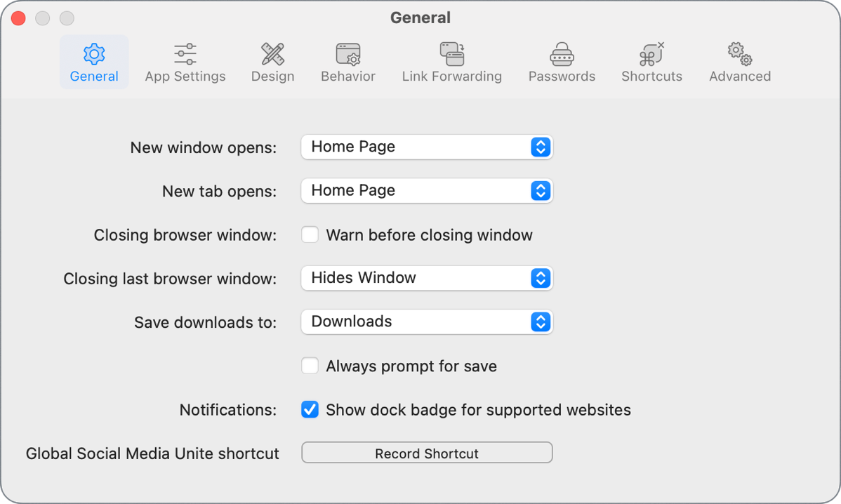Screen dimensions: 841x504
Task: Open the Advanced preferences pane
Action: coord(739,62)
